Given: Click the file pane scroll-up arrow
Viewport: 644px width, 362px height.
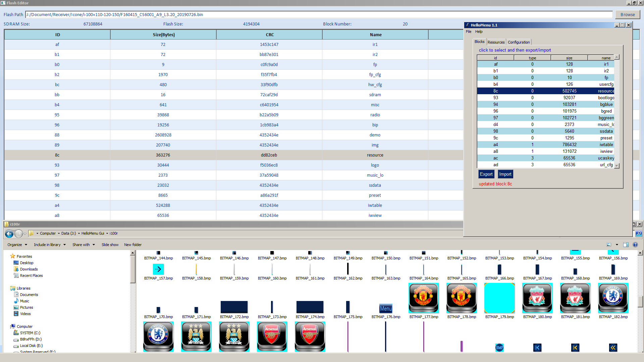Looking at the screenshot, I should [640, 253].
